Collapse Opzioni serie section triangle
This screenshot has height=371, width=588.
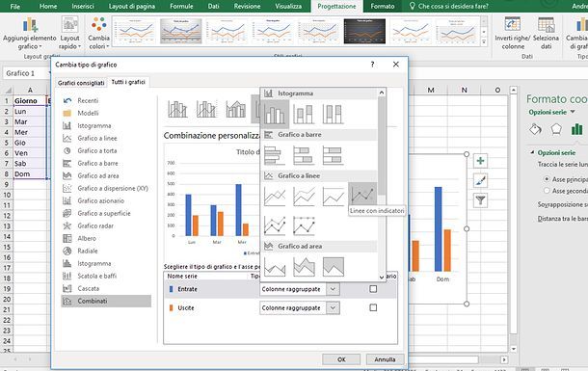click(x=532, y=153)
